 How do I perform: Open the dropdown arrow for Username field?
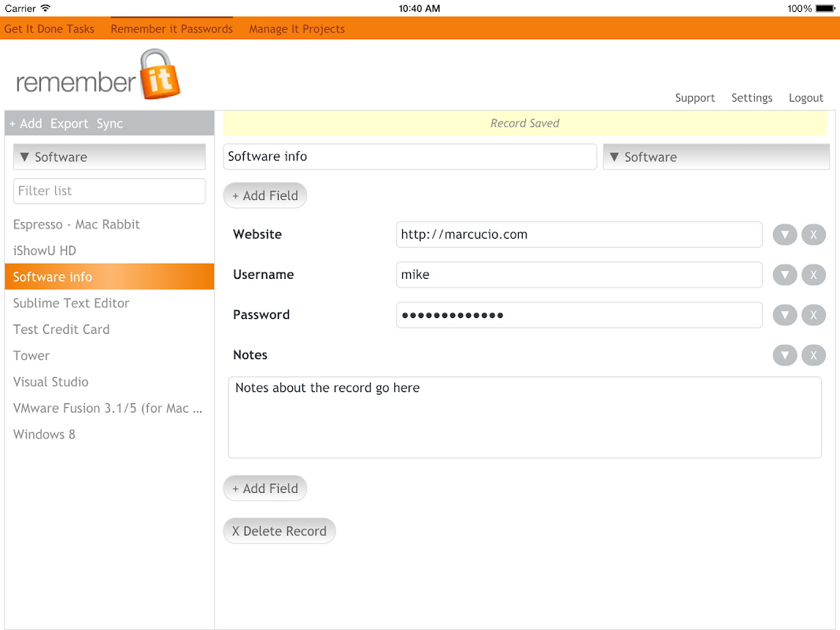[785, 275]
